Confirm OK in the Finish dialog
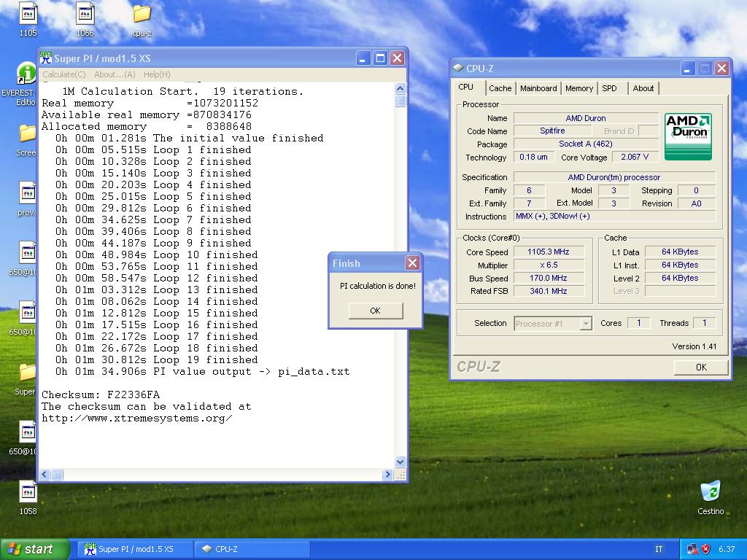The image size is (747, 560). tap(376, 311)
